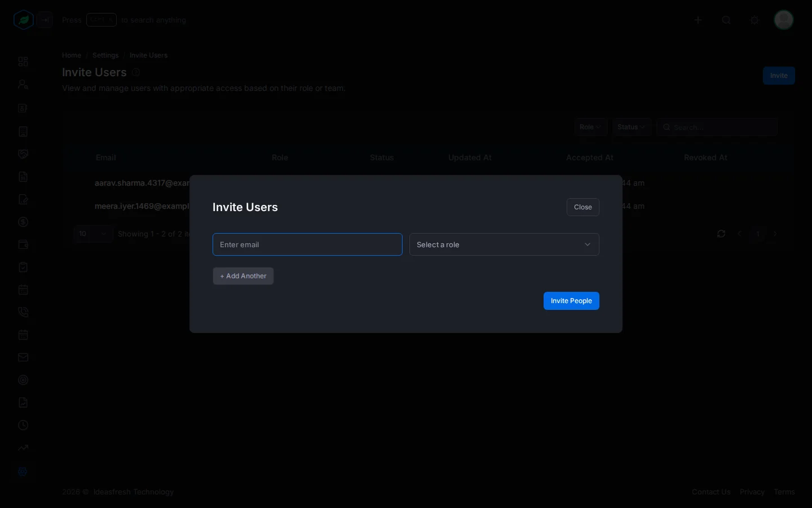Go to the next page arrow in pagination

coord(775,234)
